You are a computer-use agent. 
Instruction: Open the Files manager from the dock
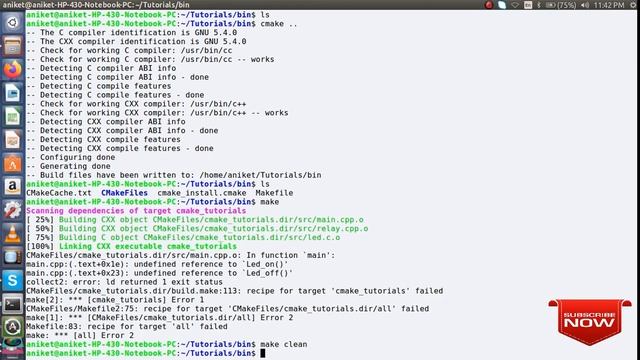(x=12, y=46)
